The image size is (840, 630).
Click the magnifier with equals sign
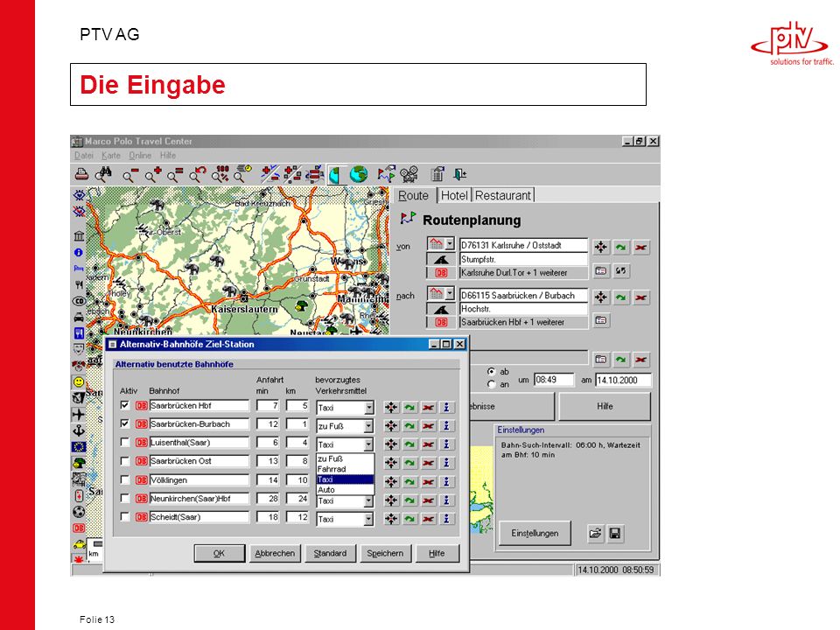pos(175,175)
